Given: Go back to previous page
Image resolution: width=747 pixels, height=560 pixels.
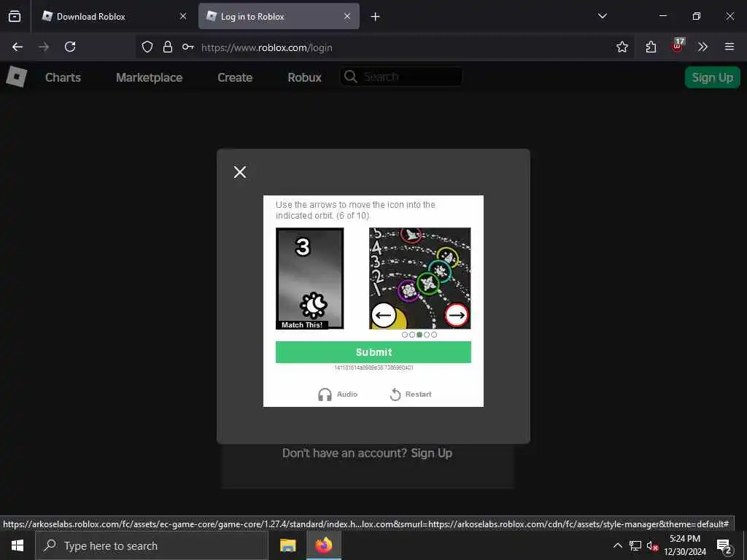Looking at the screenshot, I should click(x=18, y=47).
